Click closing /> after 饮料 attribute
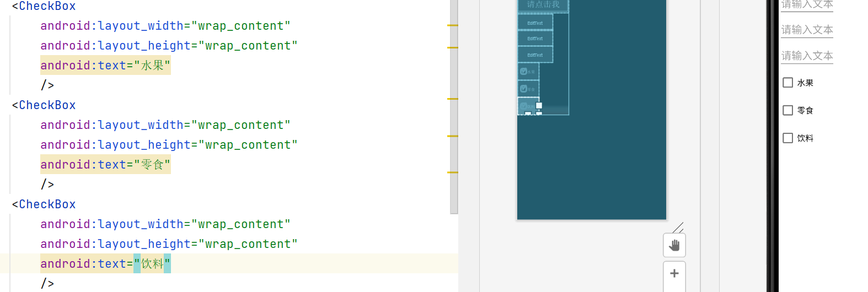 click(x=47, y=284)
